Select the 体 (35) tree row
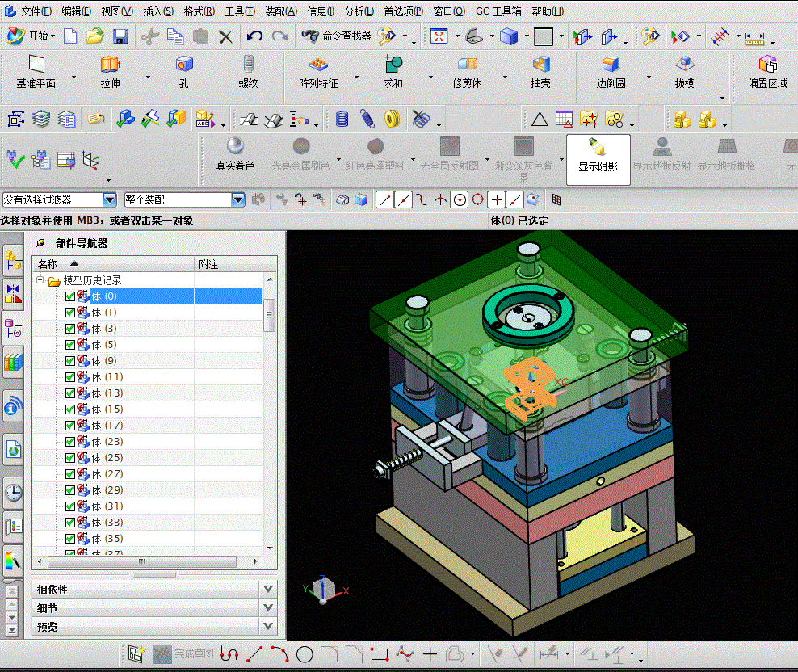The height and width of the screenshot is (672, 798). pyautogui.click(x=148, y=539)
